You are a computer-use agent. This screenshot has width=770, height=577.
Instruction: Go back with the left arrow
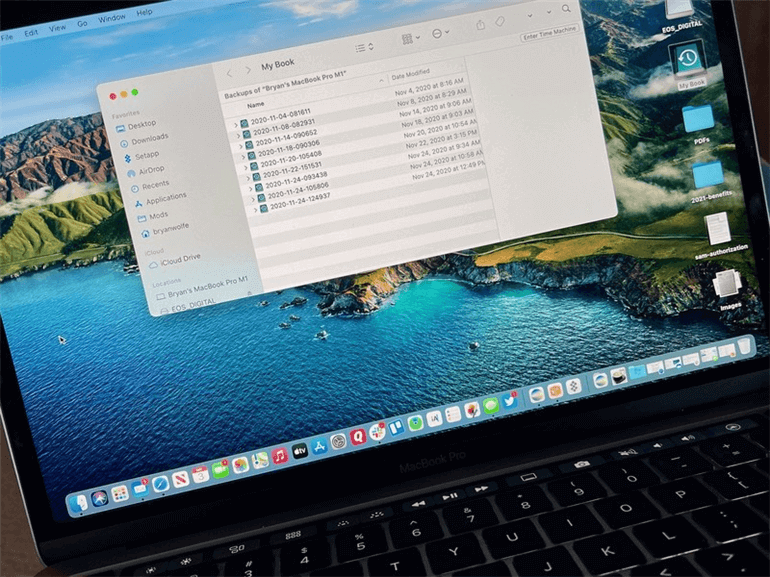coord(229,74)
